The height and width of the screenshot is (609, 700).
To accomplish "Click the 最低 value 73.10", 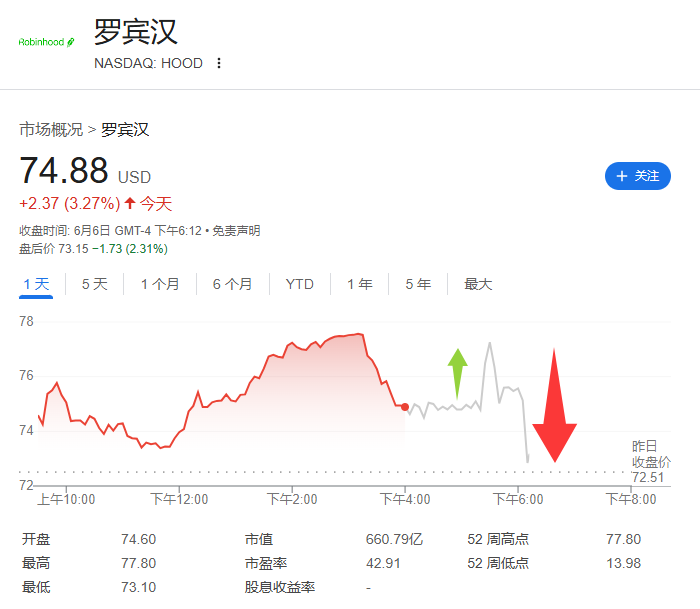I will (x=138, y=587).
